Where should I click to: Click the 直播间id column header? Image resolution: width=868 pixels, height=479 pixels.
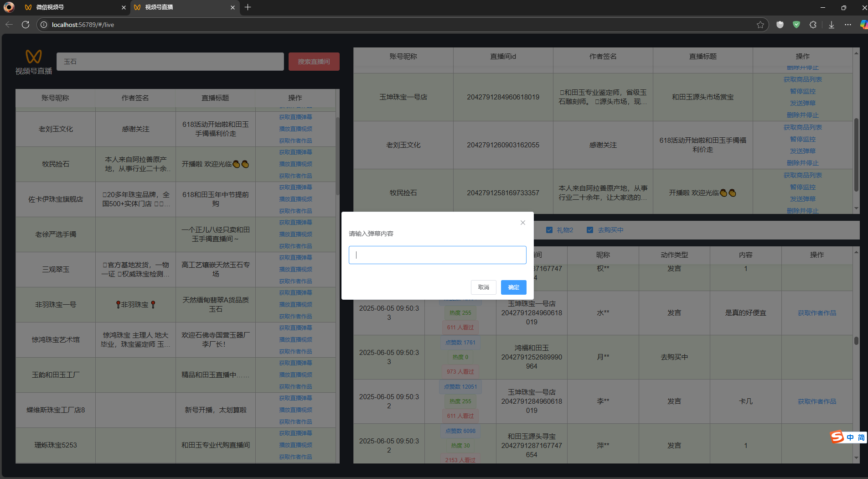pyautogui.click(x=503, y=57)
